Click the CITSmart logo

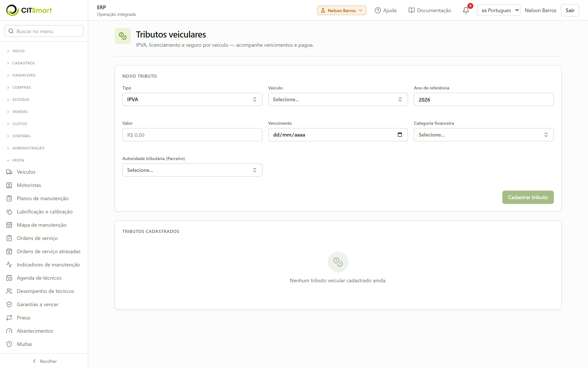pos(29,10)
